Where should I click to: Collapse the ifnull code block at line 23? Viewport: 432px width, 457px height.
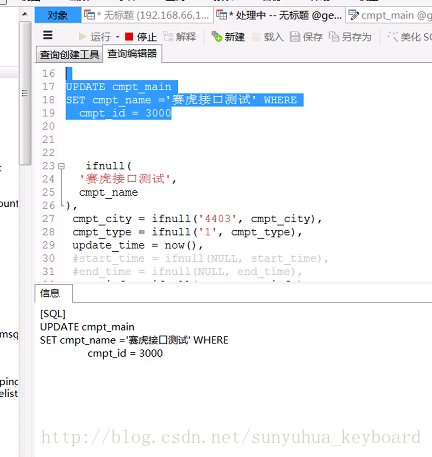click(x=61, y=166)
